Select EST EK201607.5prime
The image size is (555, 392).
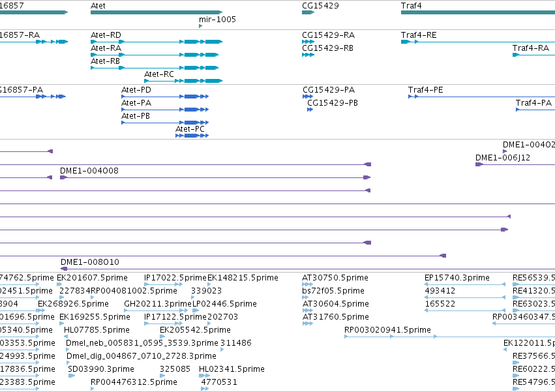point(59,284)
